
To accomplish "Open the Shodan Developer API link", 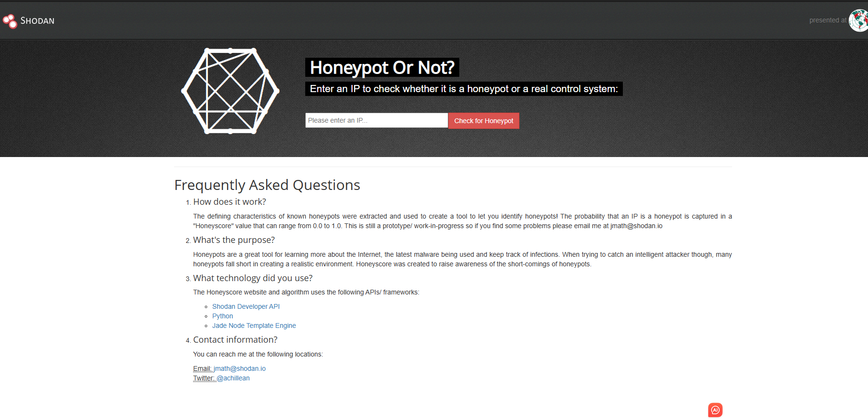I will point(246,306).
